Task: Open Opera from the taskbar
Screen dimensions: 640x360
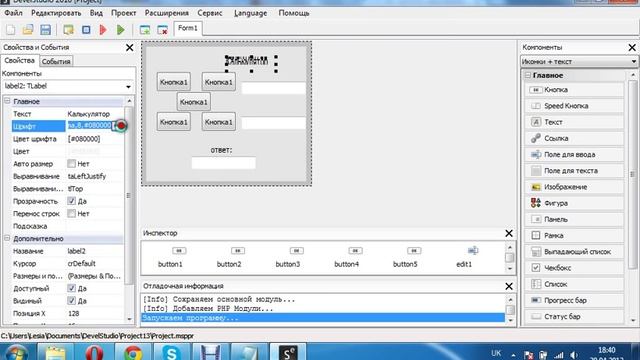Action: (94, 352)
